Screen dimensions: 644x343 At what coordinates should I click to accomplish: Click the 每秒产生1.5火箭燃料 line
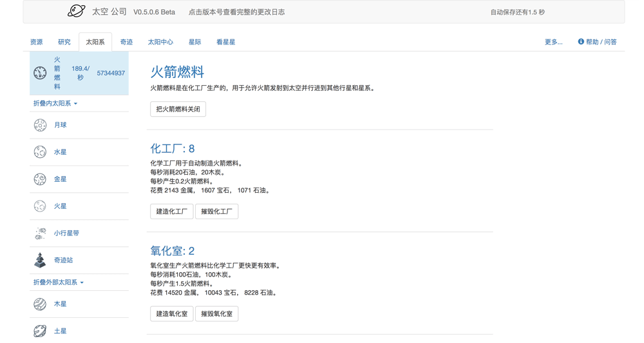[182, 284]
